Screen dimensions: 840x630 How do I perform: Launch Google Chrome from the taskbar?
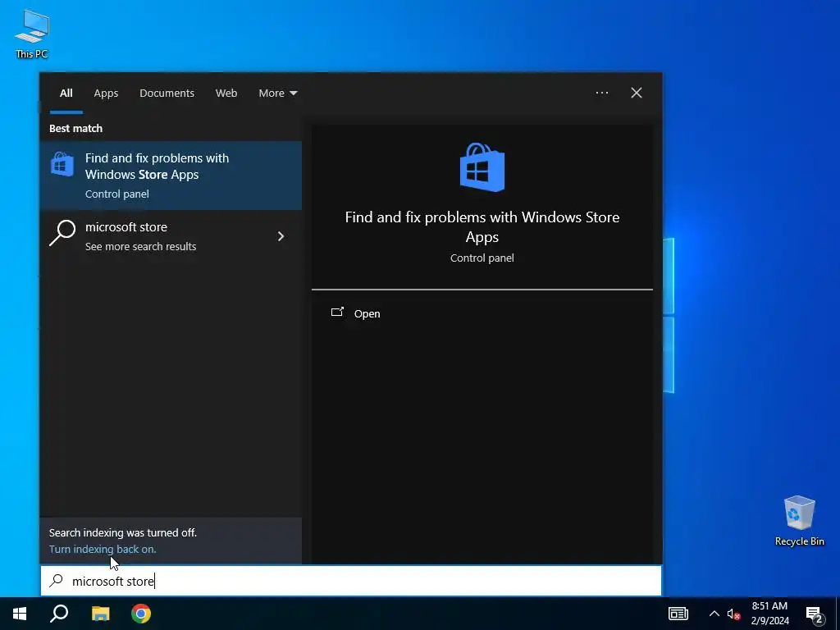pos(141,614)
